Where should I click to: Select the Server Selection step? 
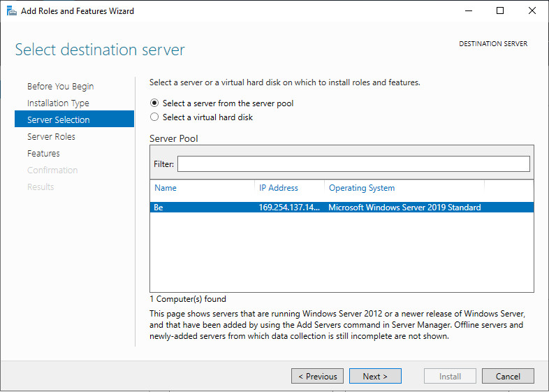click(59, 120)
